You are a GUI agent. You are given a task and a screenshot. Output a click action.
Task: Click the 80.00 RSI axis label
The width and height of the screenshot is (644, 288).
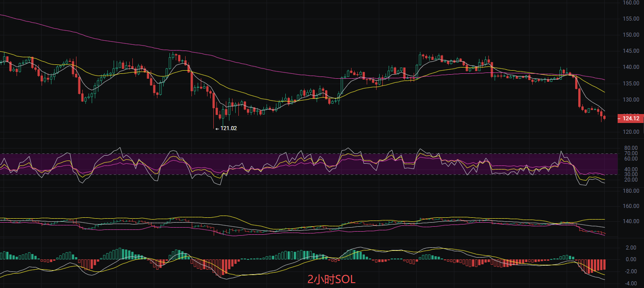pyautogui.click(x=631, y=148)
